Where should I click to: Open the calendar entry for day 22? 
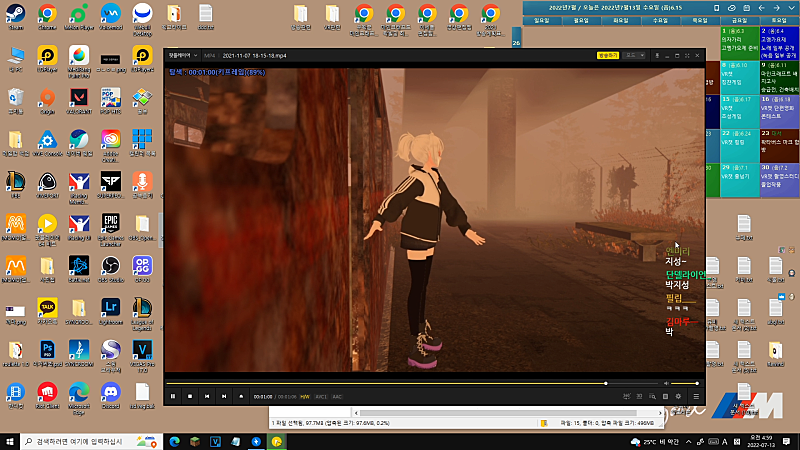pos(739,145)
